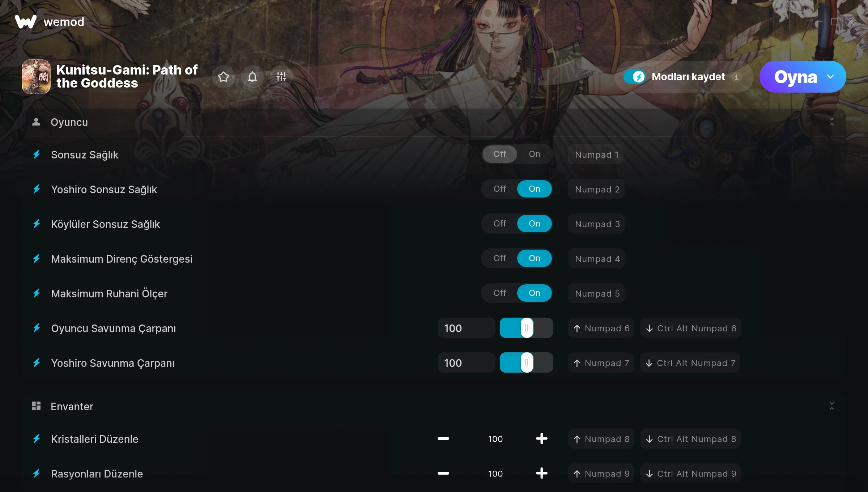Decrease Rasyonları Düzenle with minus icon
868x492 pixels.
pyautogui.click(x=443, y=473)
